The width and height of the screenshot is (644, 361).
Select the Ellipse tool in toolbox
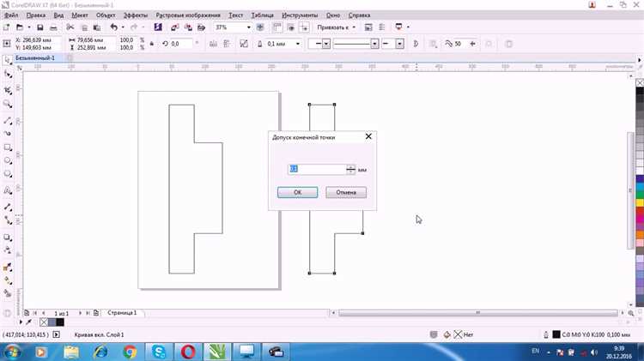[9, 161]
